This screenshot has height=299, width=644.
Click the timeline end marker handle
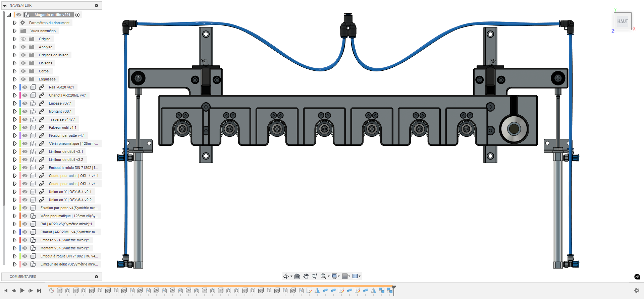click(394, 288)
